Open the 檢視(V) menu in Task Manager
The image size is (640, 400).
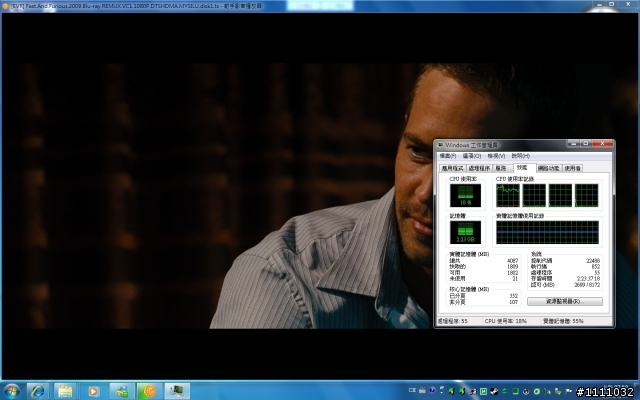pos(496,156)
